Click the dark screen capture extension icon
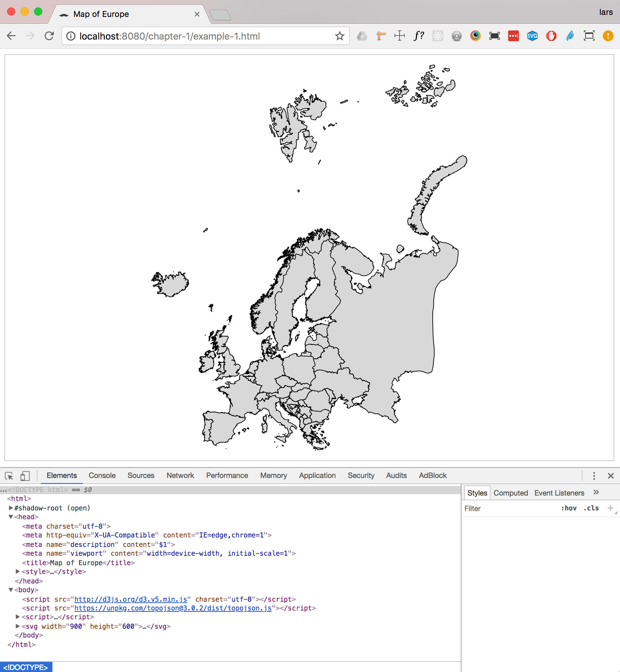Viewport: 620px width, 672px height. point(494,36)
